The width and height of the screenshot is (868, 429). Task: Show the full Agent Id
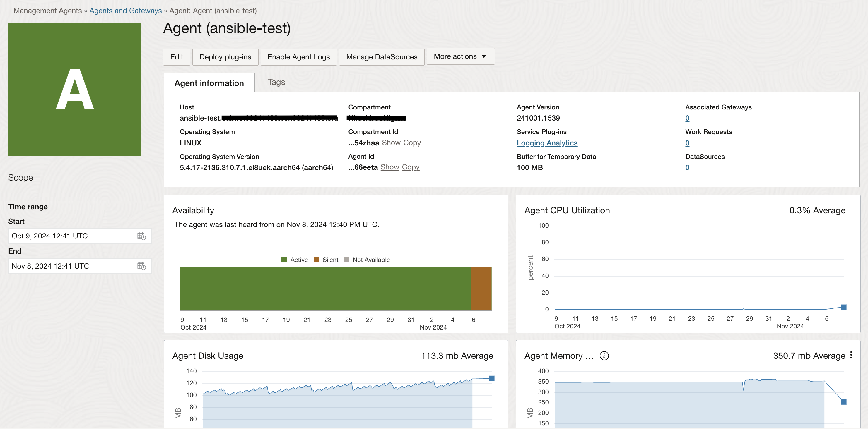coord(389,167)
